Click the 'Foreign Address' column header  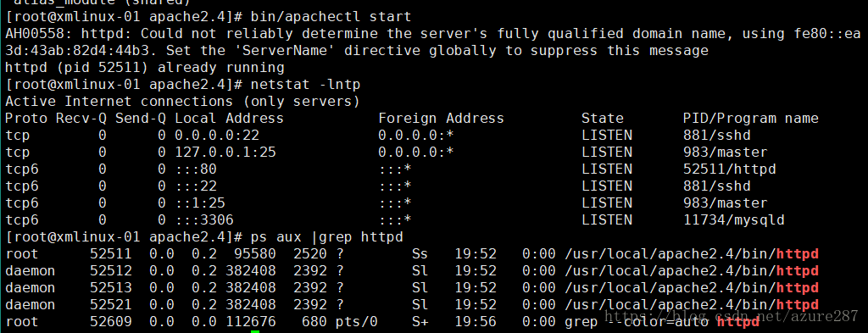click(x=441, y=119)
